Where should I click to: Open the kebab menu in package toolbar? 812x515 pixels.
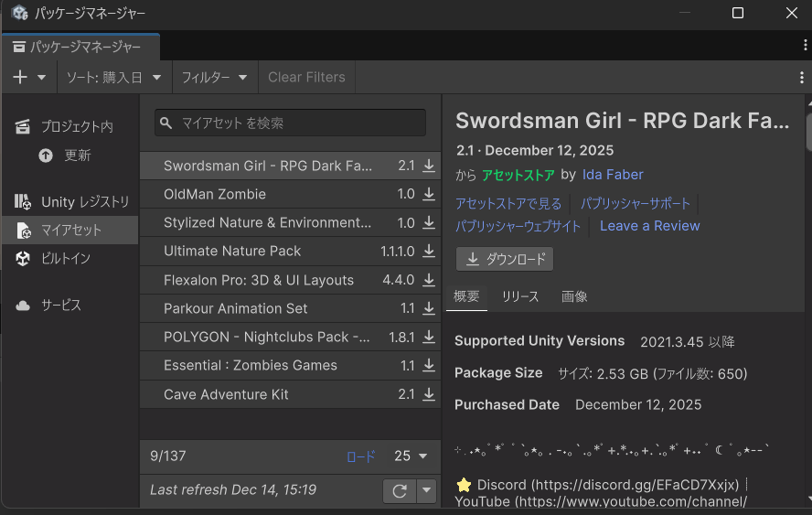(801, 78)
